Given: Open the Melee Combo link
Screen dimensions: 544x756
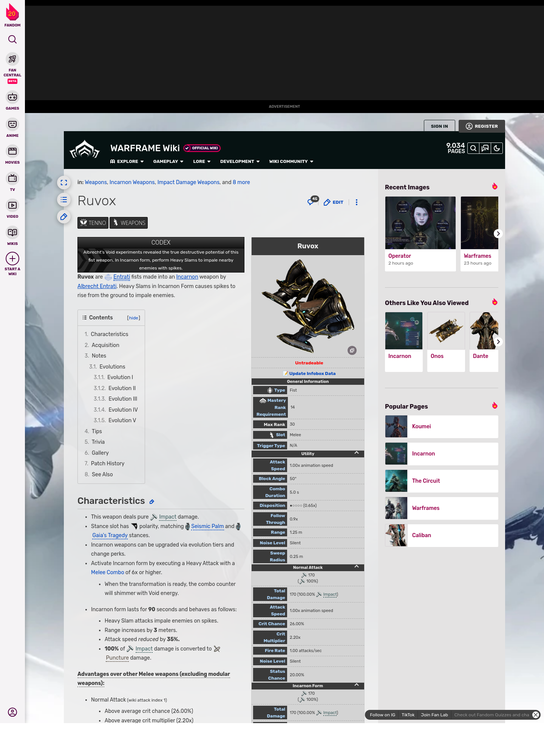Looking at the screenshot, I should click(x=108, y=572).
